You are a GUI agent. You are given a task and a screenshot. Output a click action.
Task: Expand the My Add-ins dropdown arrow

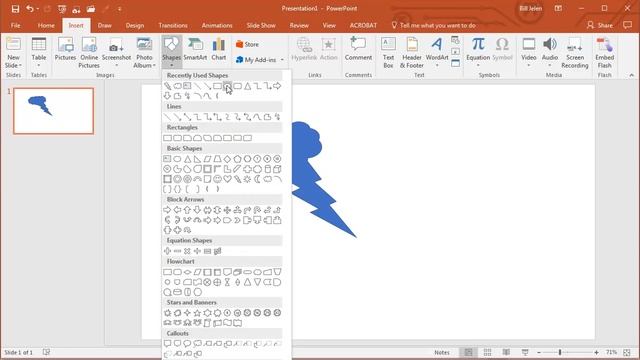[282, 60]
